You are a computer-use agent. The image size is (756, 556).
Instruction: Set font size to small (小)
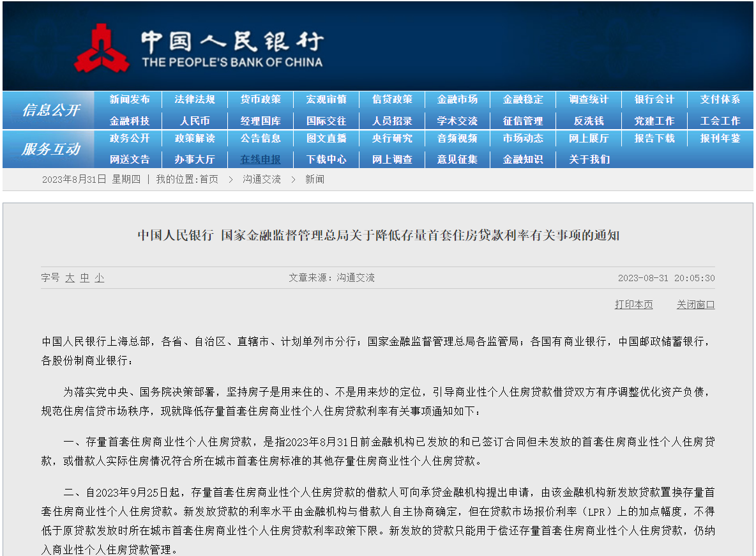pos(99,278)
